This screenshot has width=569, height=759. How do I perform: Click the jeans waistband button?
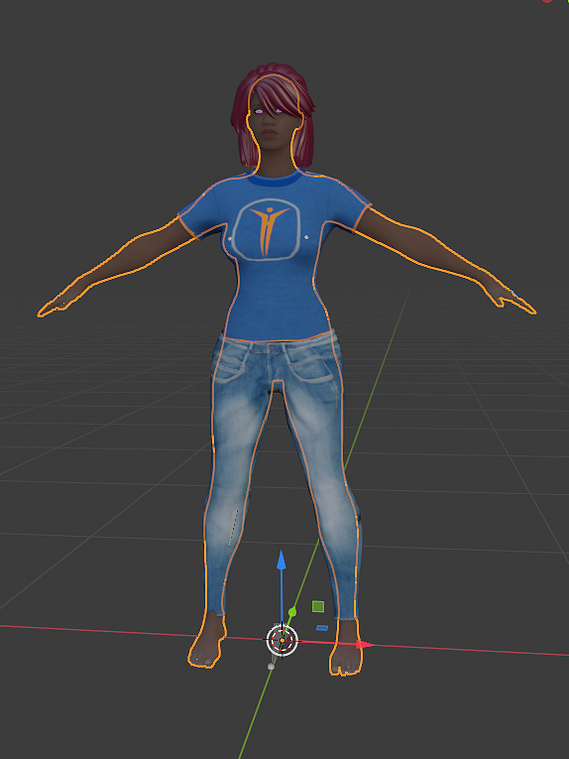pos(270,347)
